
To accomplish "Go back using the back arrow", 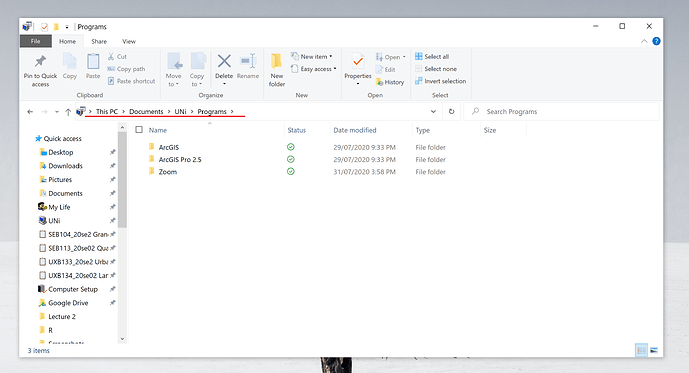I will 30,112.
